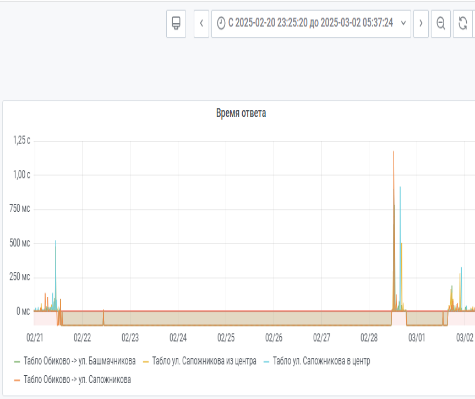This screenshot has width=475, height=399.
Task: Click the 02/25 date on the x-axis
Action: click(x=226, y=338)
